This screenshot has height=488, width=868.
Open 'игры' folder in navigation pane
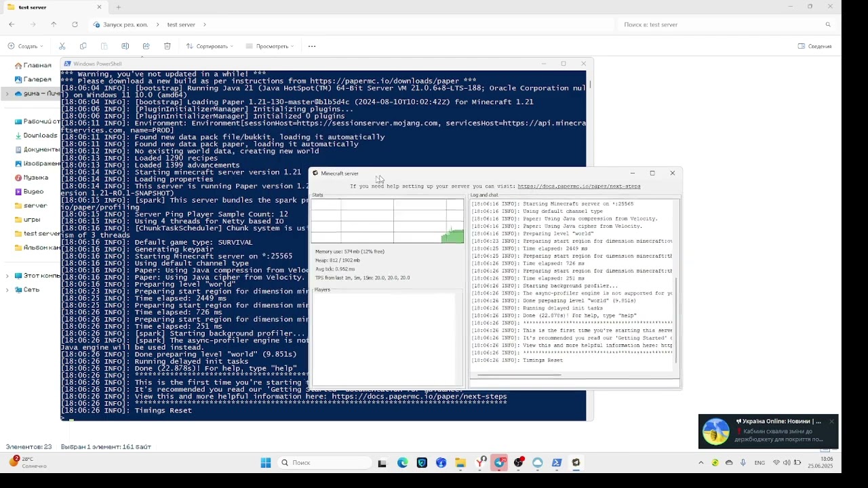coord(27,220)
